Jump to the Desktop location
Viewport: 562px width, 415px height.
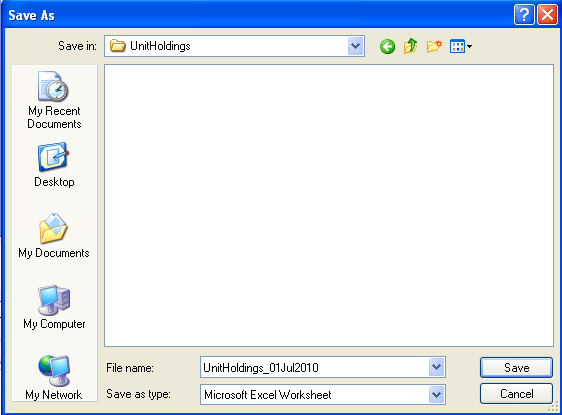point(54,165)
